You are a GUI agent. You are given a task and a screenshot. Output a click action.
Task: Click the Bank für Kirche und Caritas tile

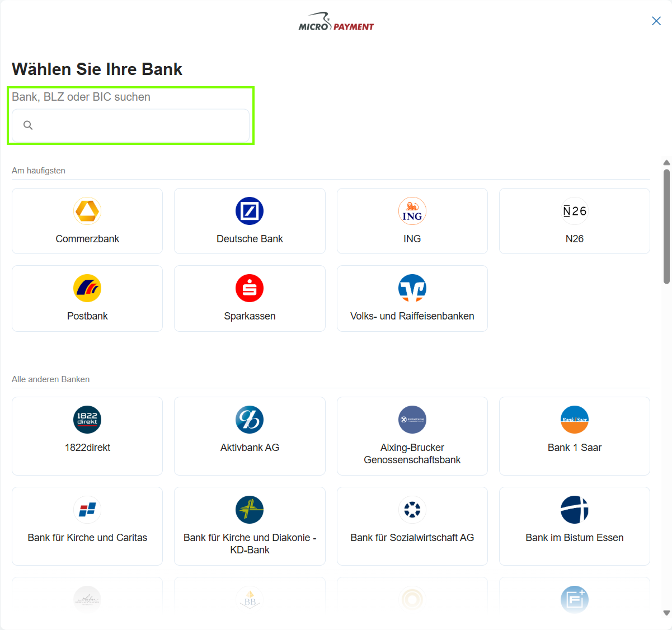click(x=87, y=526)
